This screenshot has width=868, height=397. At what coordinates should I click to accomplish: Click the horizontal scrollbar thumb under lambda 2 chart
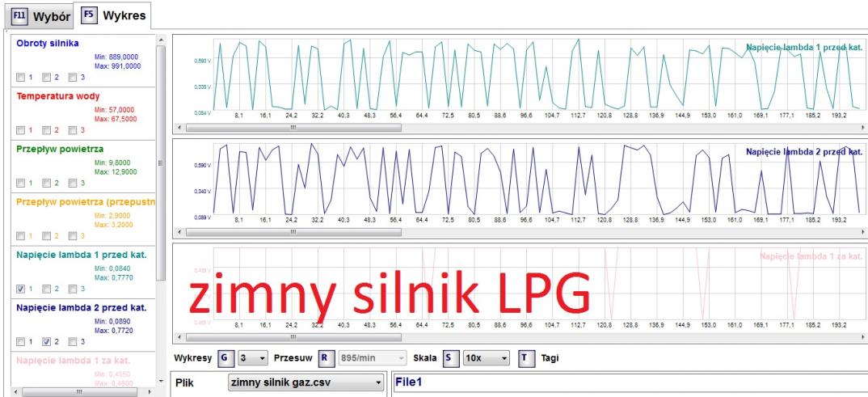[x=294, y=232]
